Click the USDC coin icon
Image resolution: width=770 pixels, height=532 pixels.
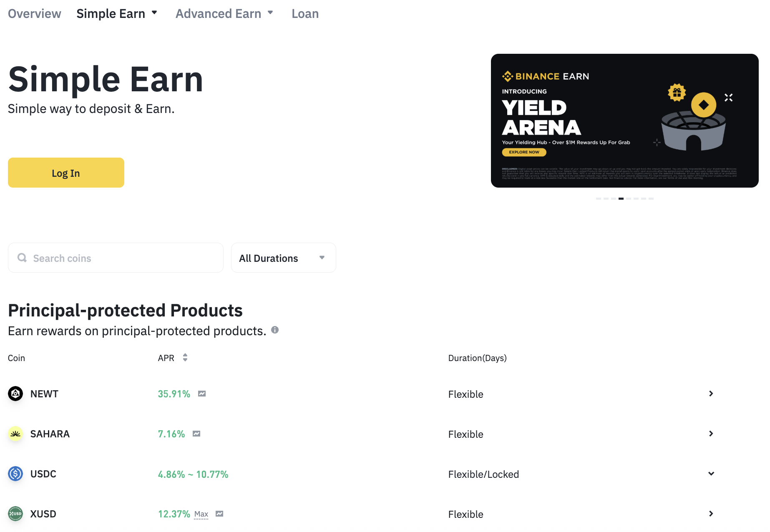click(15, 474)
